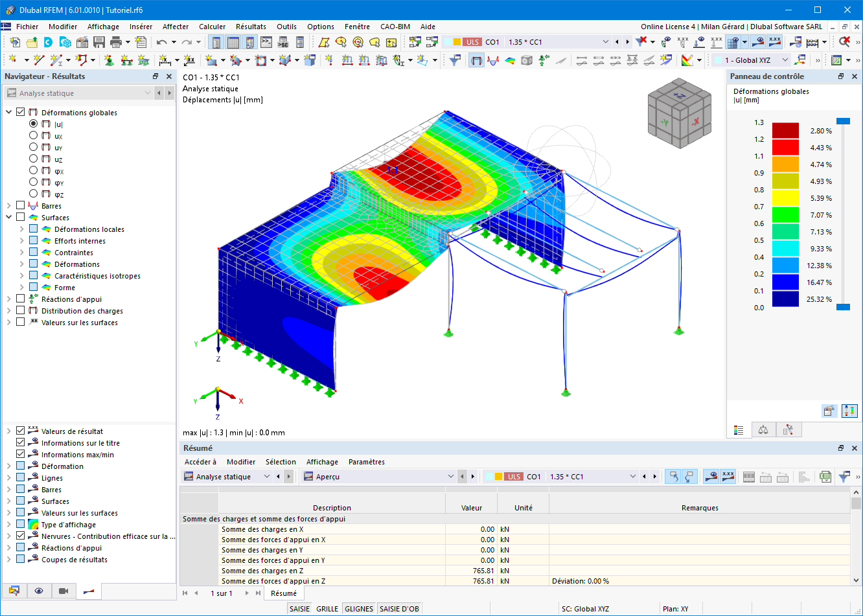Image resolution: width=863 pixels, height=616 pixels.
Task: Open the camera views tab in Navigator
Action: pyautogui.click(x=63, y=591)
